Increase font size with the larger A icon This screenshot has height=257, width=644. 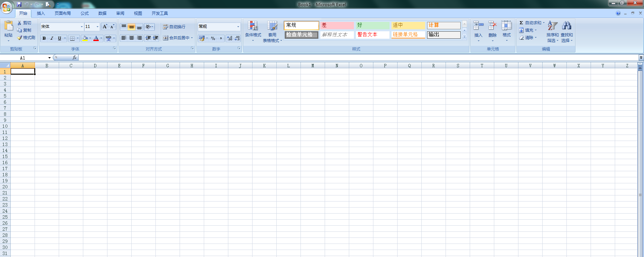coord(105,27)
